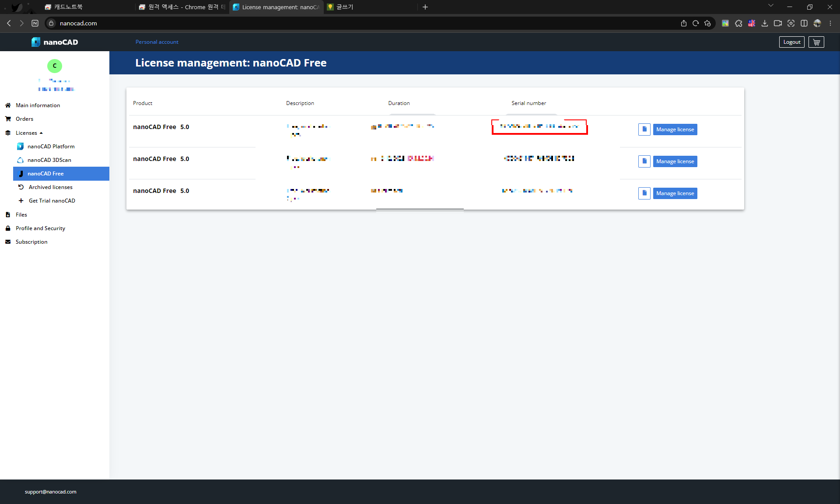Viewport: 840px width, 504px height.
Task: Switch to the 글쓰기 browser tab
Action: pyautogui.click(x=345, y=7)
